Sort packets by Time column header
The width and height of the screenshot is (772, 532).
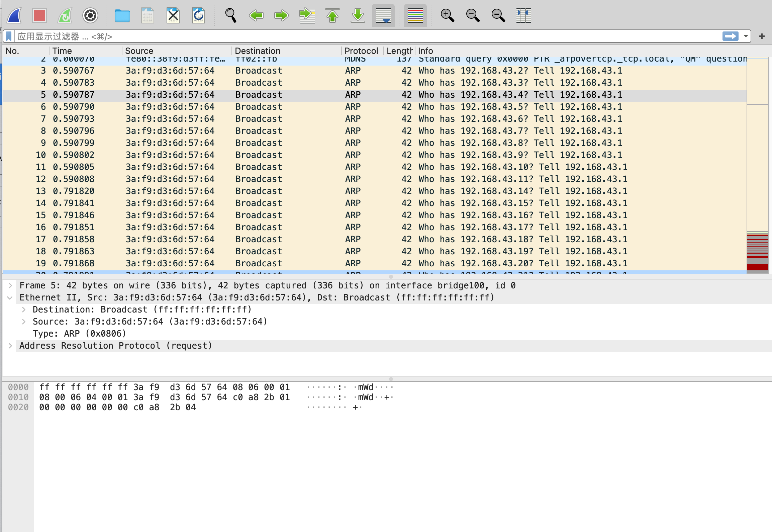pos(62,51)
